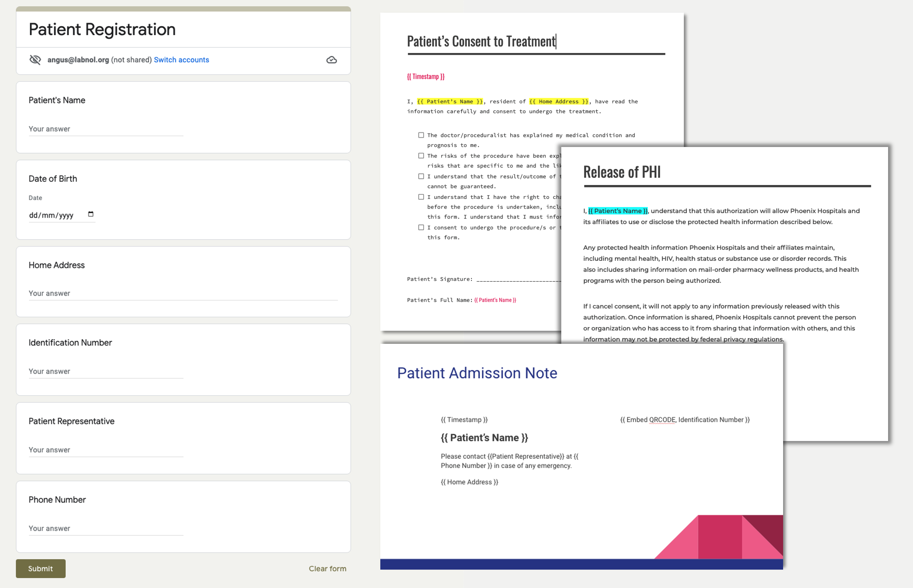Viewport: 913px width, 588px height.
Task: Click the Phone Number answer input field
Action: [106, 528]
